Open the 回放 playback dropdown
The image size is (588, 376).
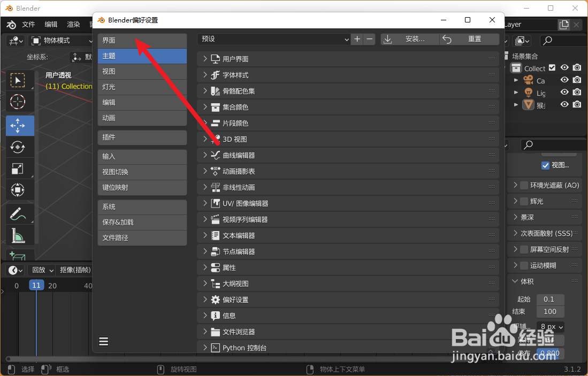pos(42,270)
